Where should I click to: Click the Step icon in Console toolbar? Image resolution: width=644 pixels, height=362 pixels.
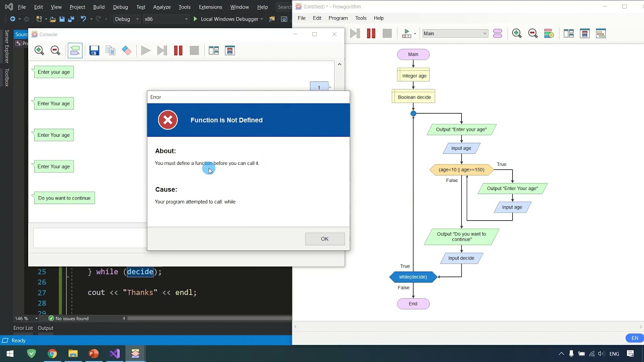162,50
